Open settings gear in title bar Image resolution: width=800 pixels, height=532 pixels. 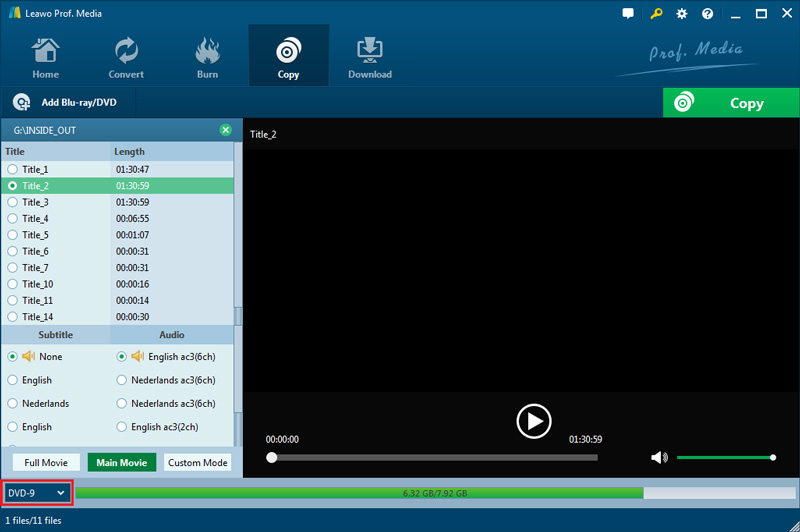pyautogui.click(x=682, y=14)
